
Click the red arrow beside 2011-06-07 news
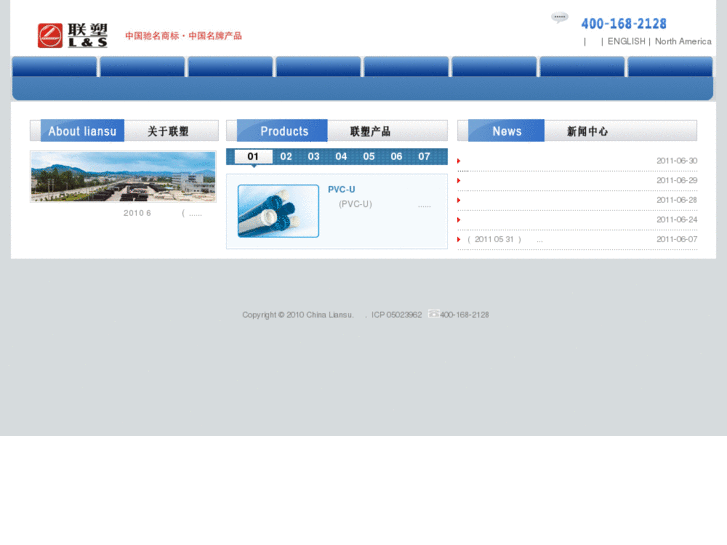pyautogui.click(x=459, y=239)
